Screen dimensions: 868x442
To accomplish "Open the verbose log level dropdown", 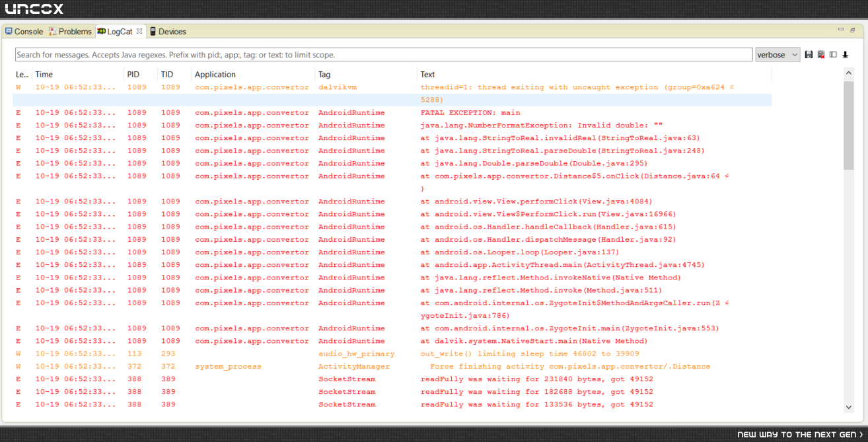I will 778,55.
